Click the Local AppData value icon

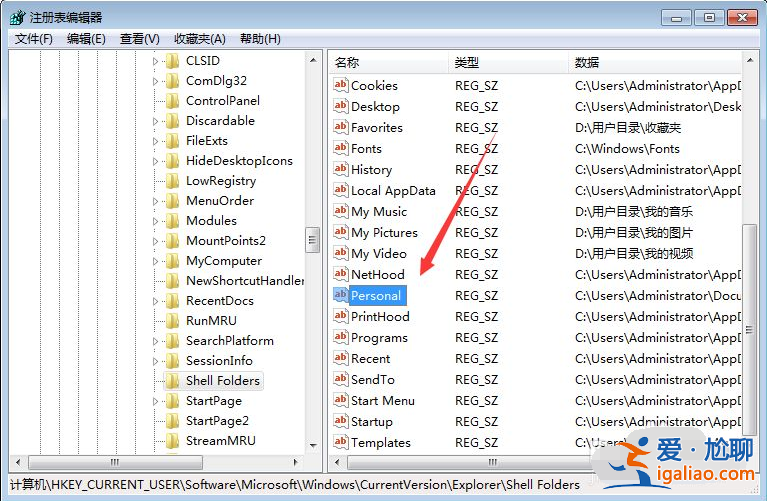pyautogui.click(x=340, y=190)
